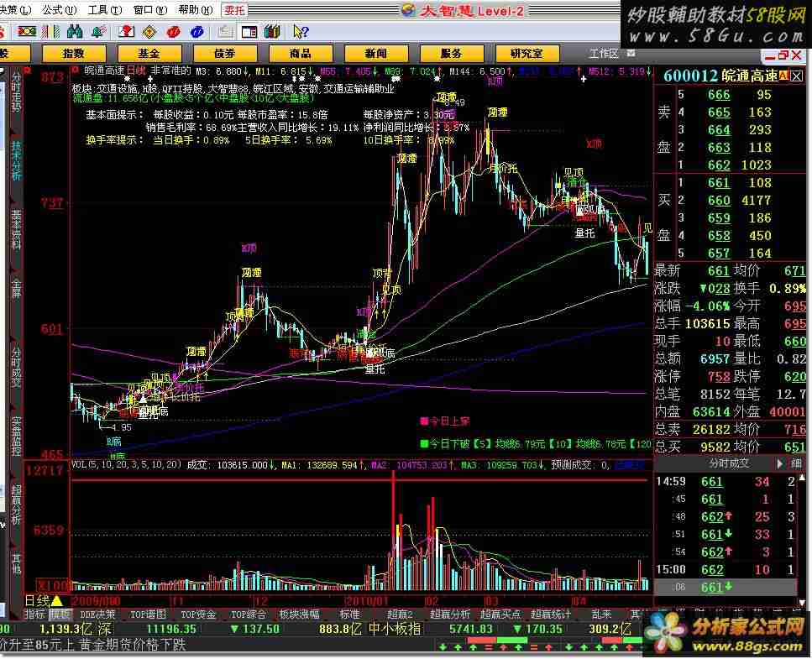Click the 新闻 category button

(x=376, y=54)
